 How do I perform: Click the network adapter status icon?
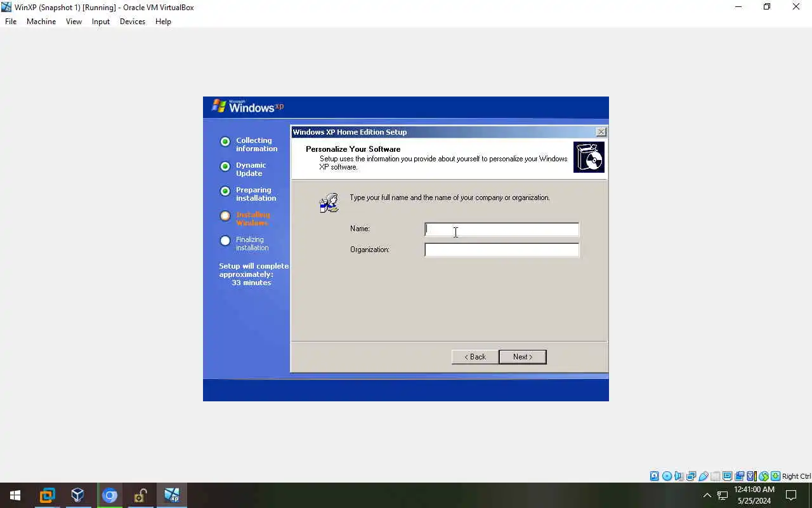click(x=691, y=476)
